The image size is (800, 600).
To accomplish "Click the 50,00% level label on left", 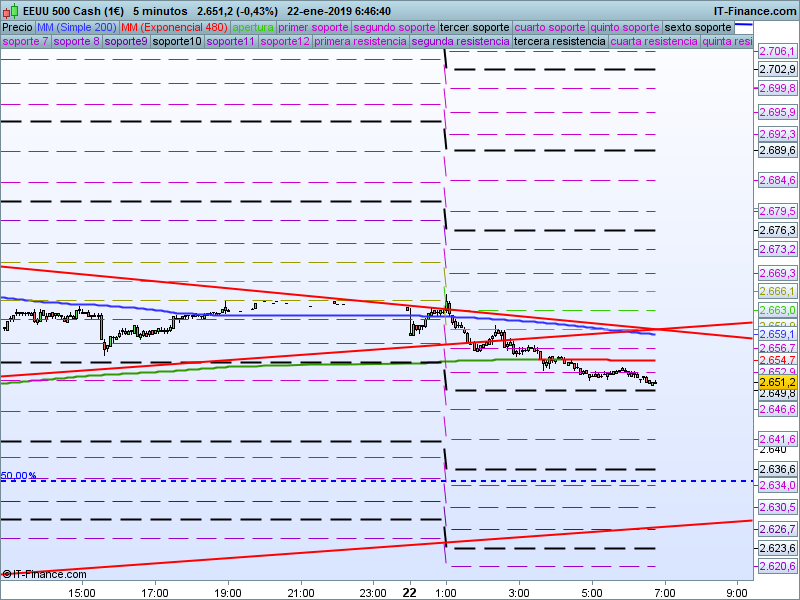I will click(19, 476).
